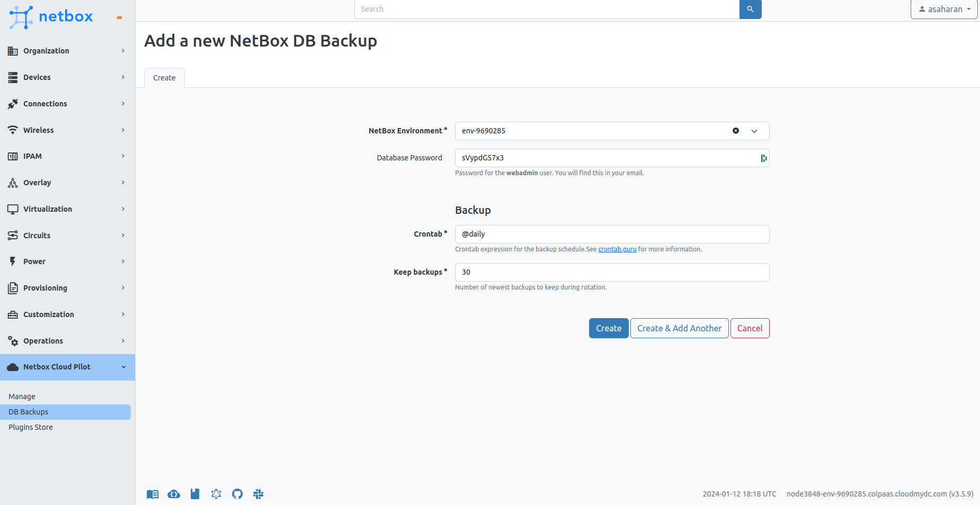
Task: Open the asaharan user dropdown
Action: click(x=944, y=9)
